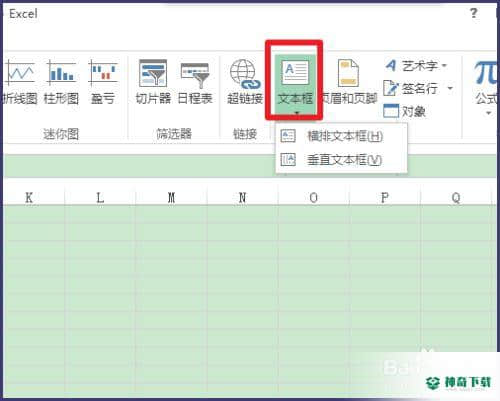Click the Equation (公式) pi icon
The image size is (500, 401).
pos(486,72)
